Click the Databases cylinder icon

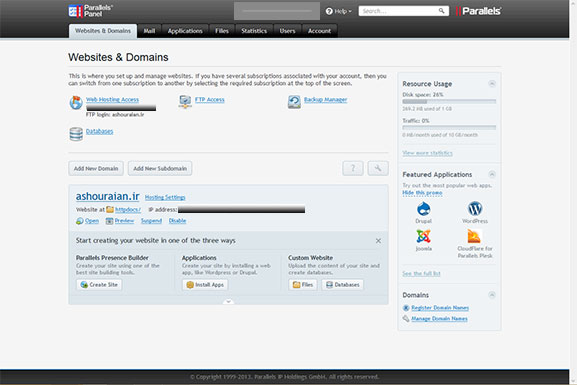pos(76,134)
